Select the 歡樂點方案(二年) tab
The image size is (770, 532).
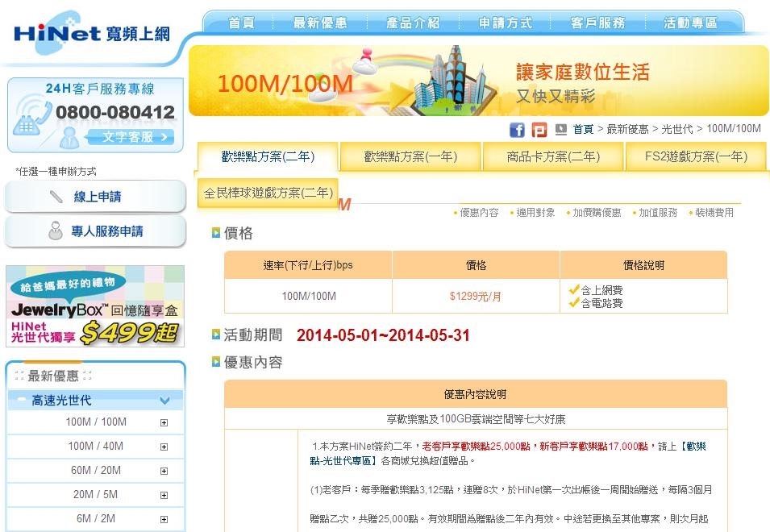pyautogui.click(x=268, y=156)
